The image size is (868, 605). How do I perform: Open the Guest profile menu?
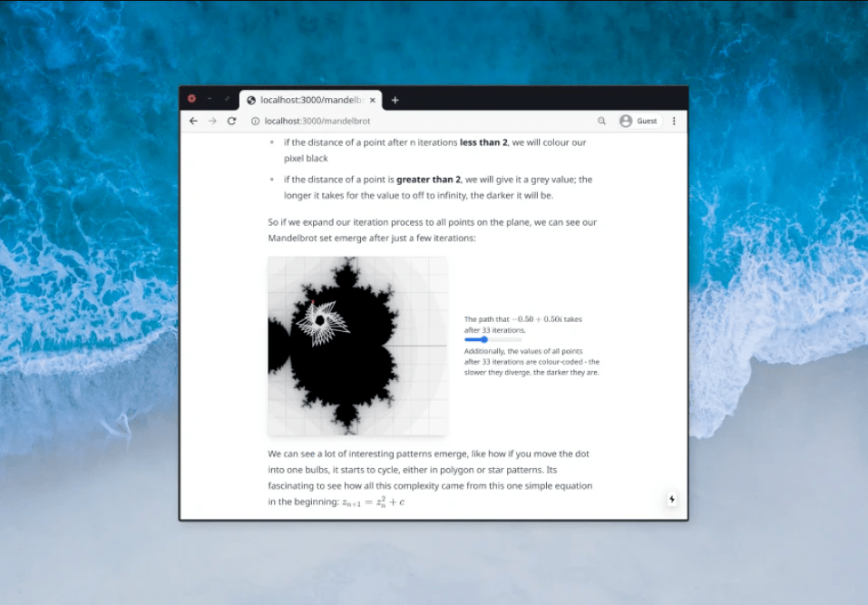[639, 121]
